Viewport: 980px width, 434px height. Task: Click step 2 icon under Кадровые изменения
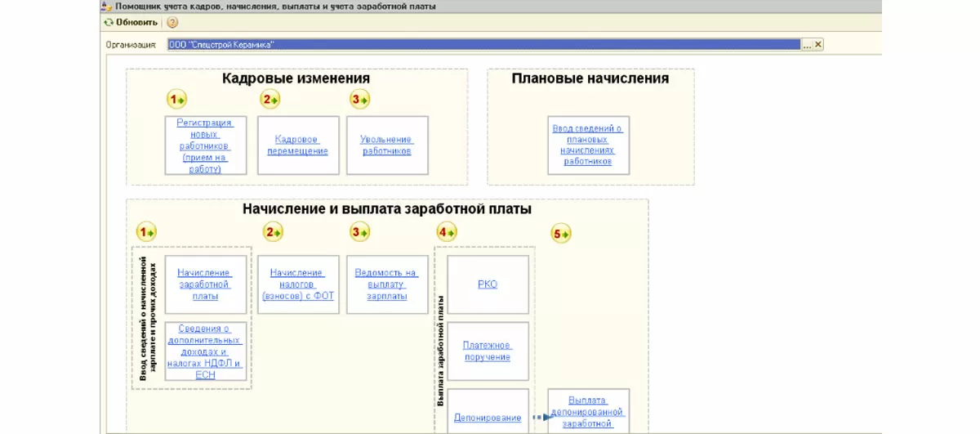pos(270,100)
